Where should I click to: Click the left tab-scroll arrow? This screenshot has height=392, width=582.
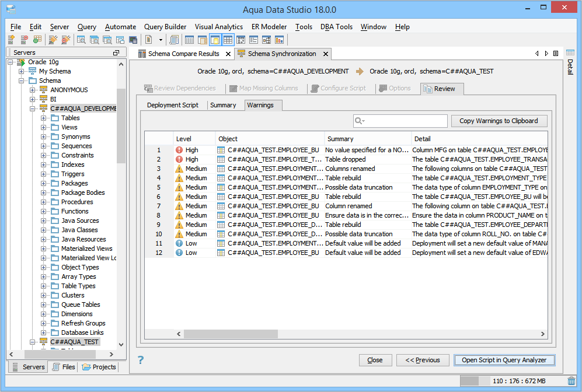[536, 54]
